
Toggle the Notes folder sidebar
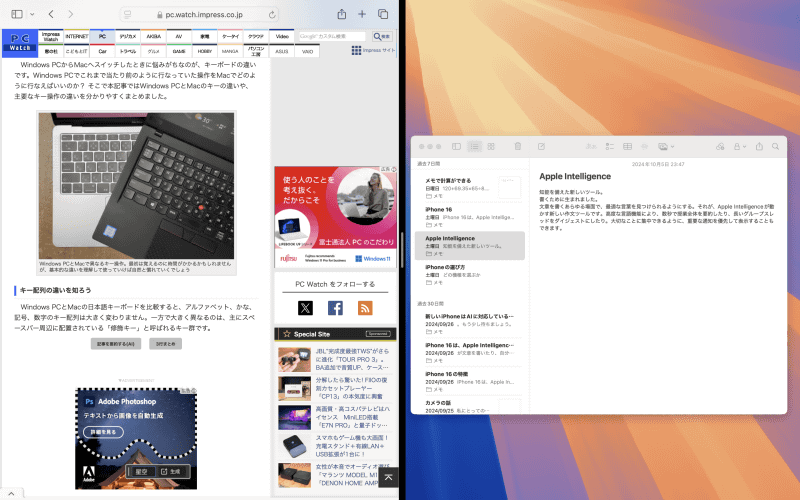click(457, 146)
